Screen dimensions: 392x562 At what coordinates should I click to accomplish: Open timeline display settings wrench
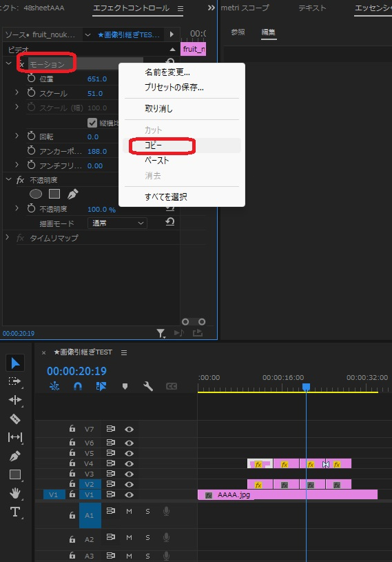click(x=148, y=386)
